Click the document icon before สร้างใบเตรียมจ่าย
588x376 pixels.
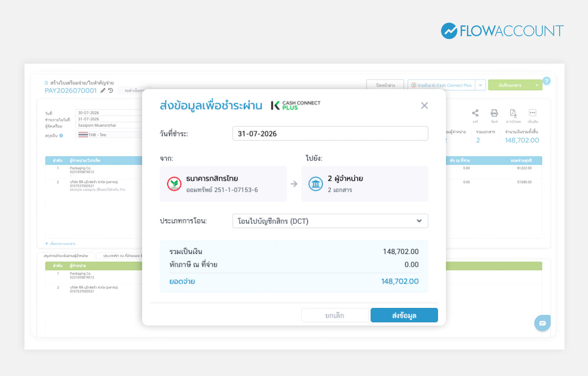47,83
